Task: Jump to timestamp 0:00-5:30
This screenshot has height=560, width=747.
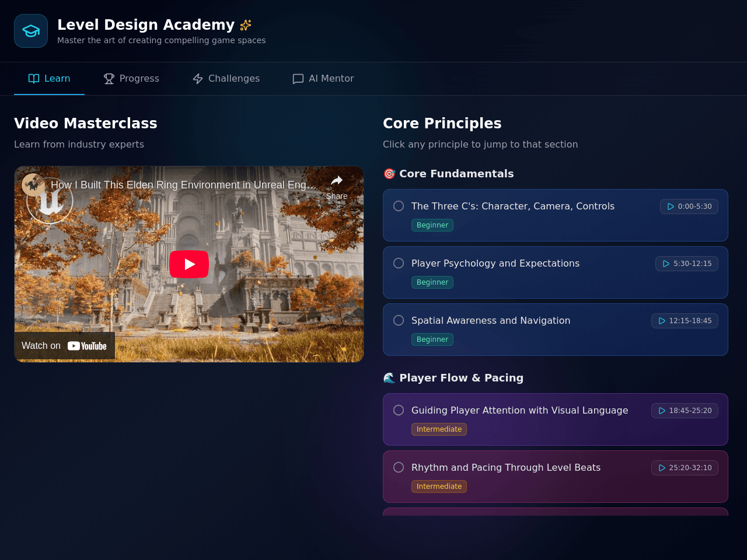Action: pyautogui.click(x=689, y=206)
